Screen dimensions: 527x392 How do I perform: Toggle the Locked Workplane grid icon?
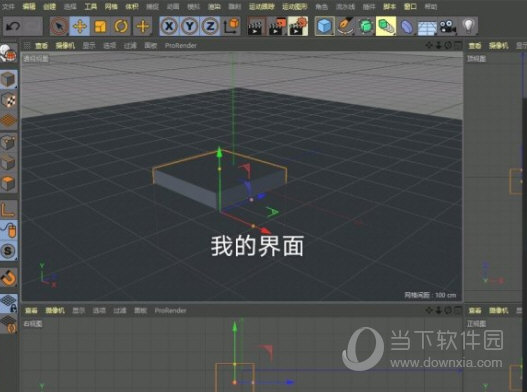point(8,303)
